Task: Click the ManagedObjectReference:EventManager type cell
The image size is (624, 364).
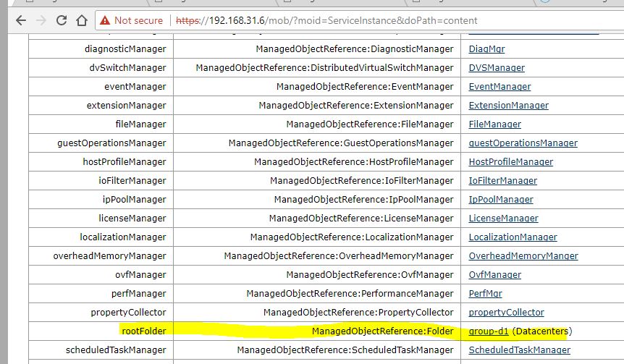Action: 317,86
